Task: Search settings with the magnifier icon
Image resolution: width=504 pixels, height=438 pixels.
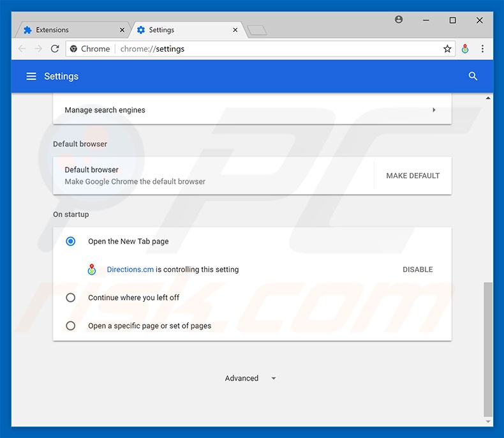Action: point(473,76)
